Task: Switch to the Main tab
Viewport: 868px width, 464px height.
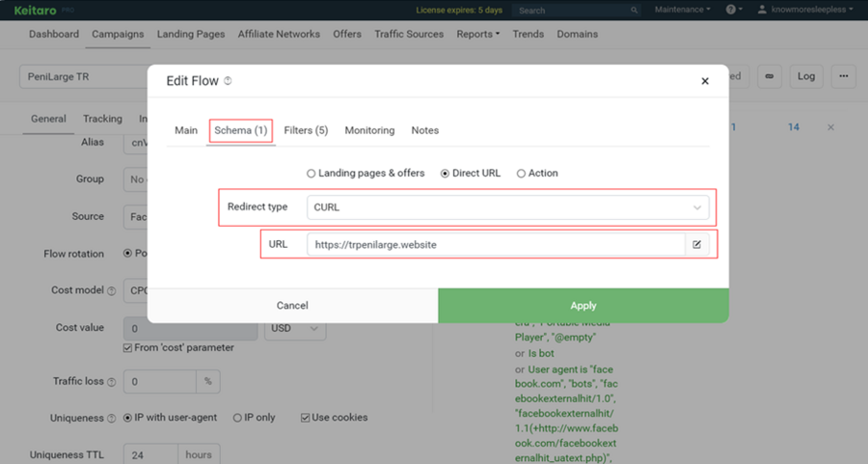Action: coord(186,130)
